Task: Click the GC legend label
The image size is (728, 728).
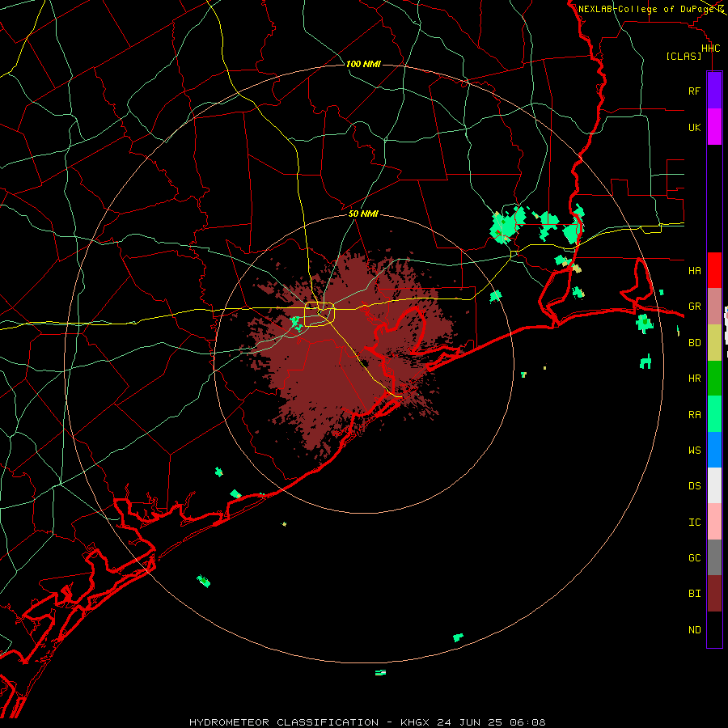Action: click(x=694, y=558)
